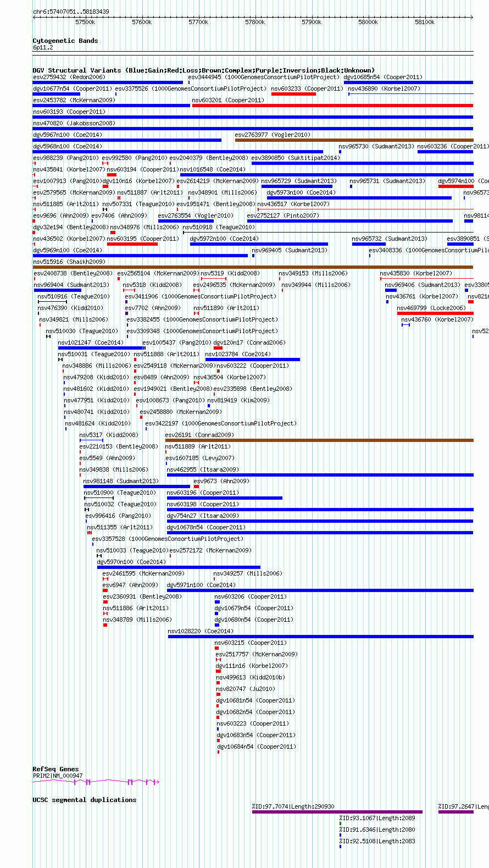Image resolution: width=489 pixels, height=868 pixels.
Task: Open esv2752127 (Pinto2007) variant
Action: click(x=283, y=215)
